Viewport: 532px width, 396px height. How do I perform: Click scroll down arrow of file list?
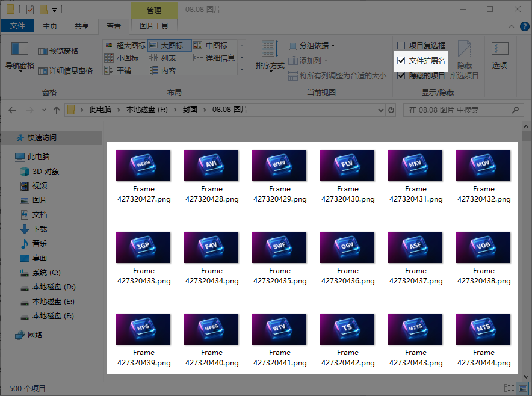pyautogui.click(x=526, y=376)
